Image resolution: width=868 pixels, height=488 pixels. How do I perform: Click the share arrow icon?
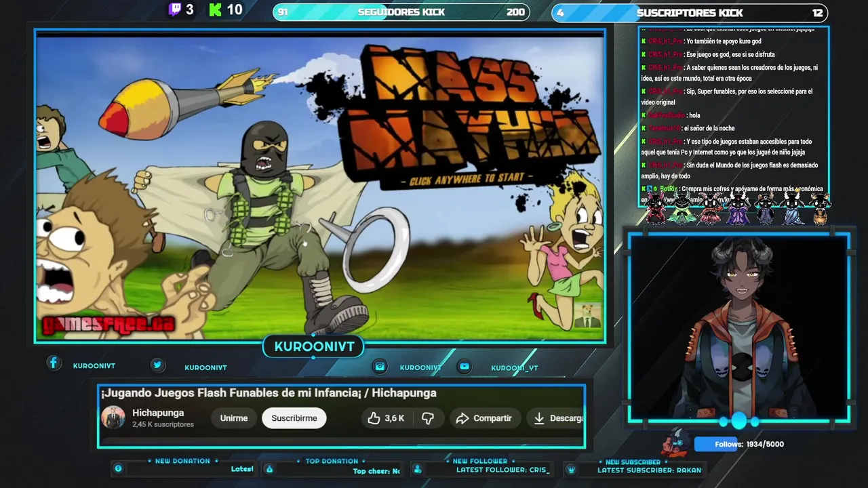pos(462,418)
